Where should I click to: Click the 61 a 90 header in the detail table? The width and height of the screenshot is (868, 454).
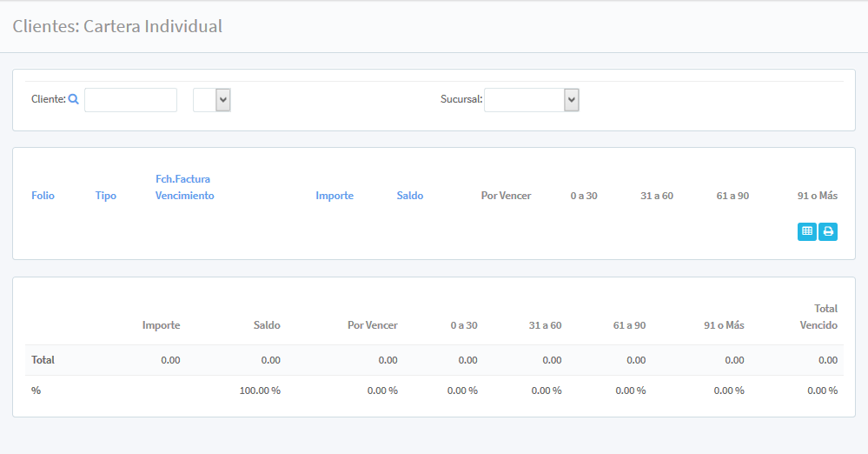pyautogui.click(x=732, y=196)
